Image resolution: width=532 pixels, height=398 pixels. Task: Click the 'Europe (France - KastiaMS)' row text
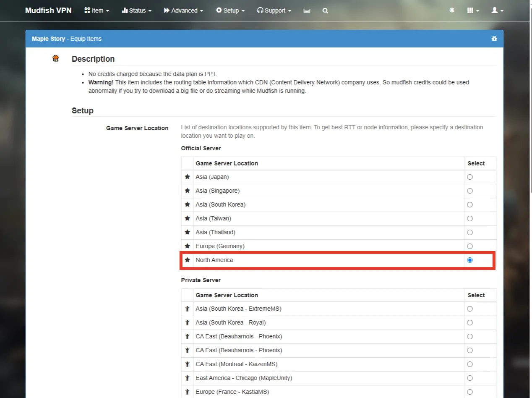pos(232,392)
